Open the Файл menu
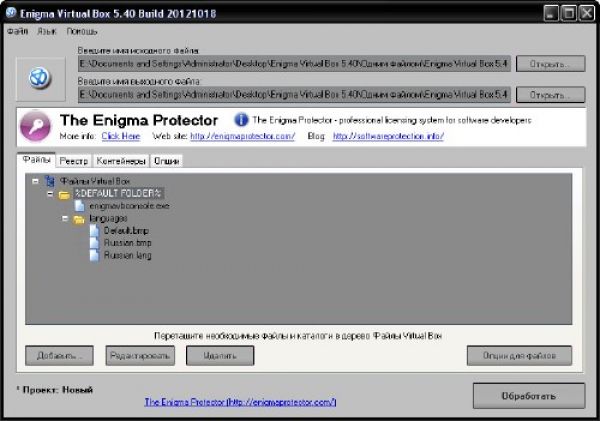The width and height of the screenshot is (600, 421). pyautogui.click(x=18, y=31)
